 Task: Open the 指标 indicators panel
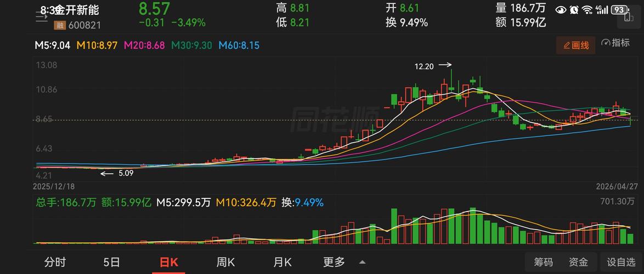(x=615, y=43)
